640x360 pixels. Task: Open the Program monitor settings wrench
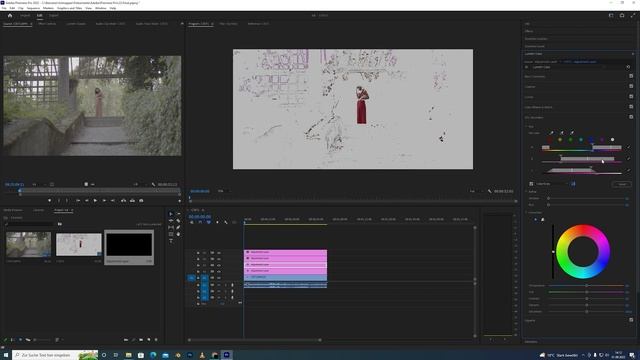coord(490,191)
